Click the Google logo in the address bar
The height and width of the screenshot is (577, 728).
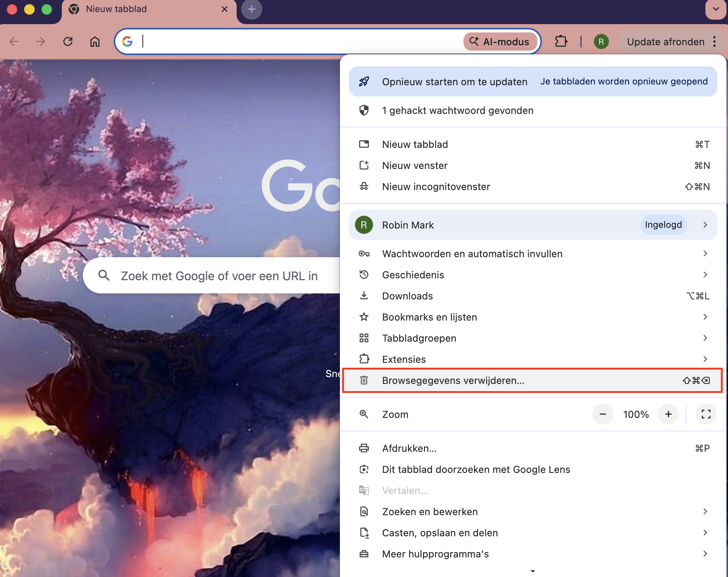[x=127, y=41]
